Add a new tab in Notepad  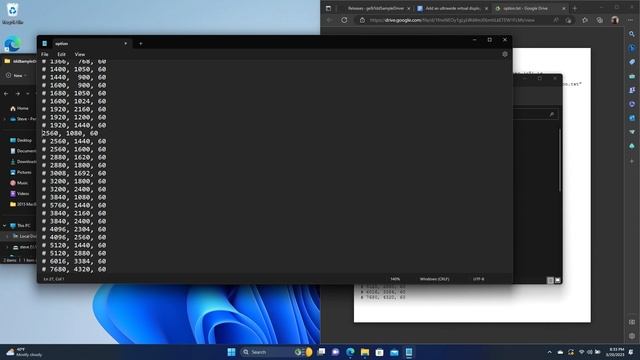[x=141, y=44]
